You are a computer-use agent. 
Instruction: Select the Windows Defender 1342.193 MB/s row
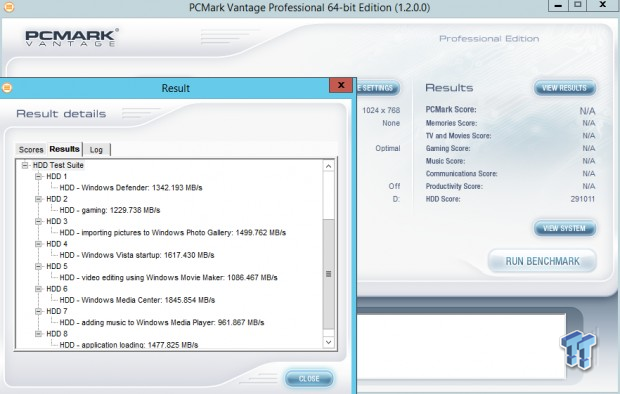tap(131, 188)
